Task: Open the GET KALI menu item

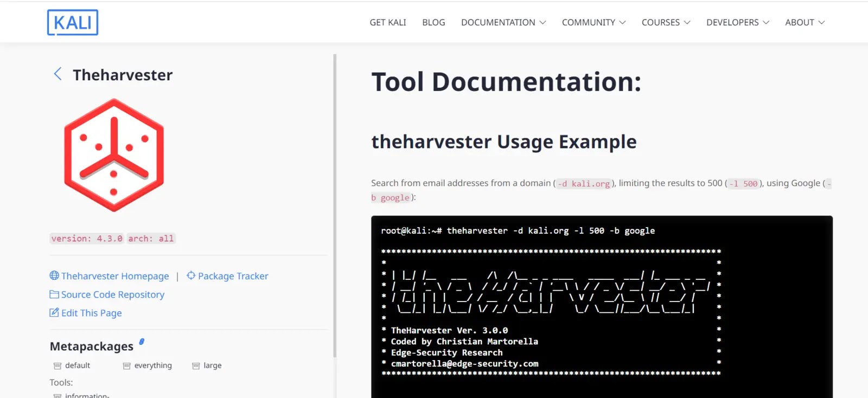Action: point(388,22)
